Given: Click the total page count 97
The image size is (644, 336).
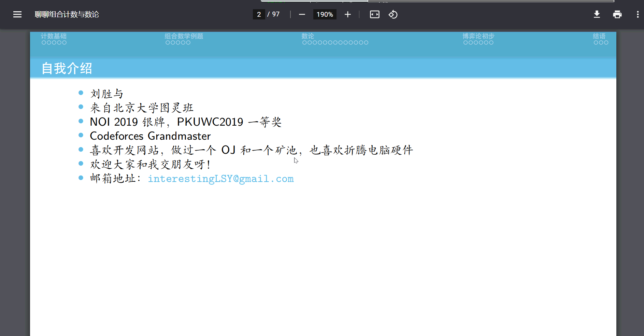Looking at the screenshot, I should pyautogui.click(x=276, y=14).
